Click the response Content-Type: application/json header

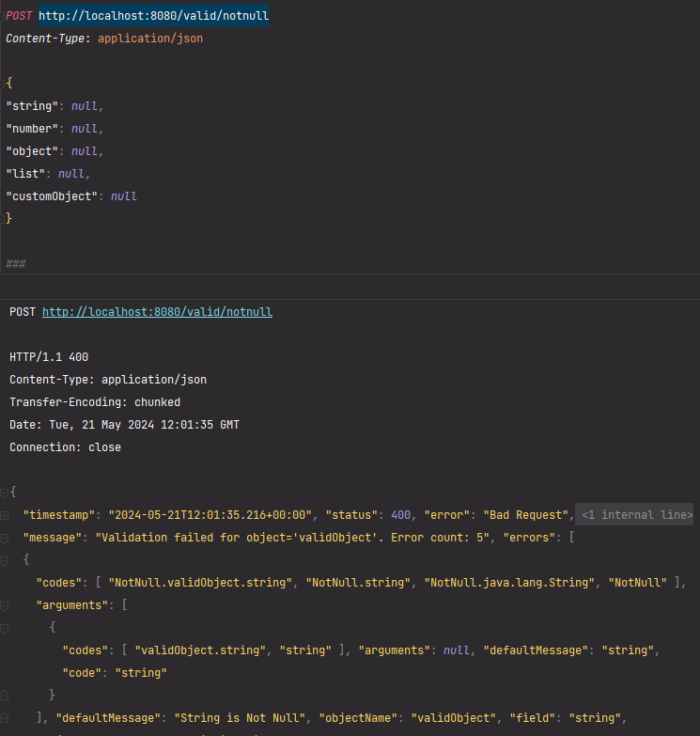point(108,380)
